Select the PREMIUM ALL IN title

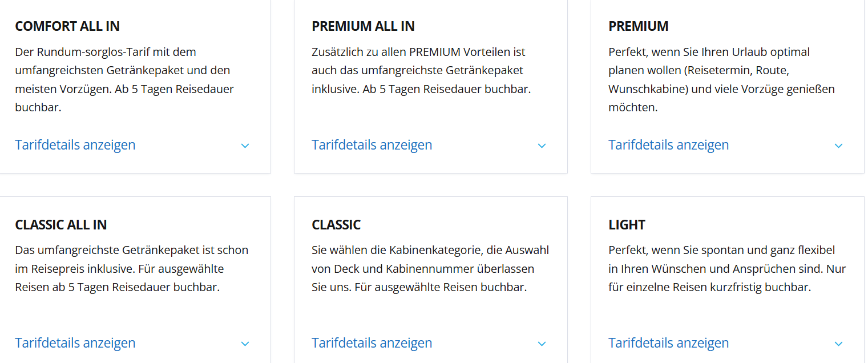363,26
